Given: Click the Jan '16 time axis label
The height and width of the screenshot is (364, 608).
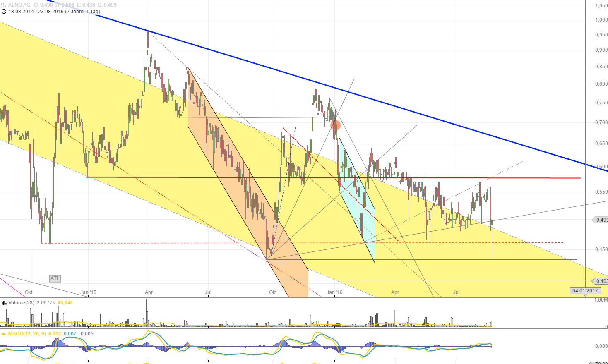Looking at the screenshot, I should tap(334, 292).
